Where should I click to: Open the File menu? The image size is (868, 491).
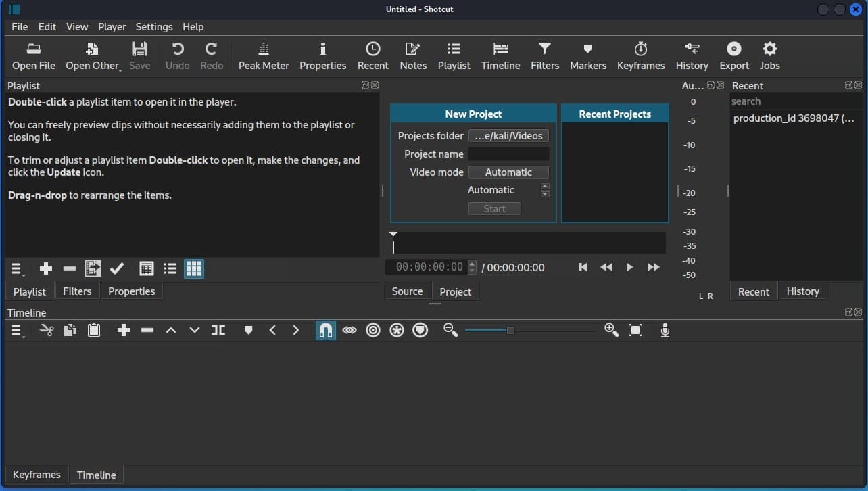20,27
